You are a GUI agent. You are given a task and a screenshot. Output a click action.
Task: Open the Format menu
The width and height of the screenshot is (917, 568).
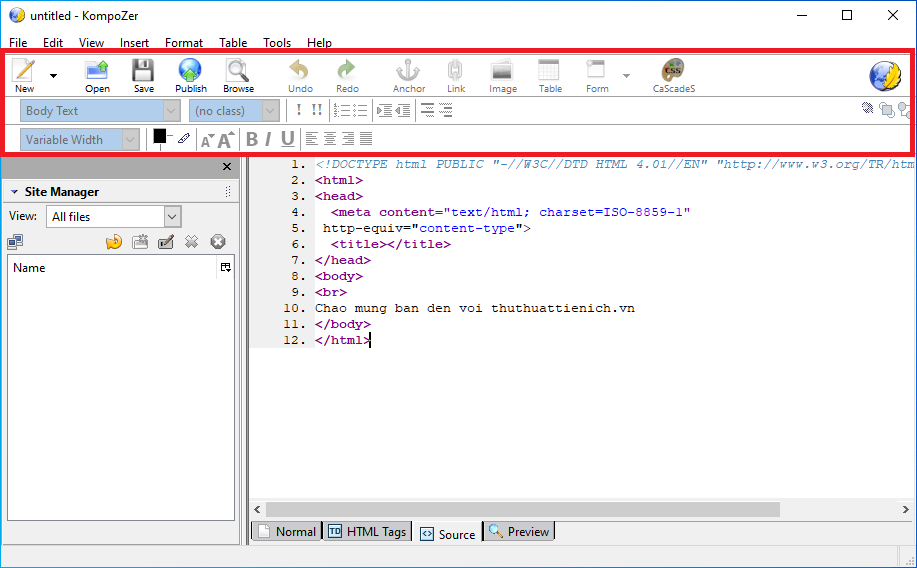point(183,43)
